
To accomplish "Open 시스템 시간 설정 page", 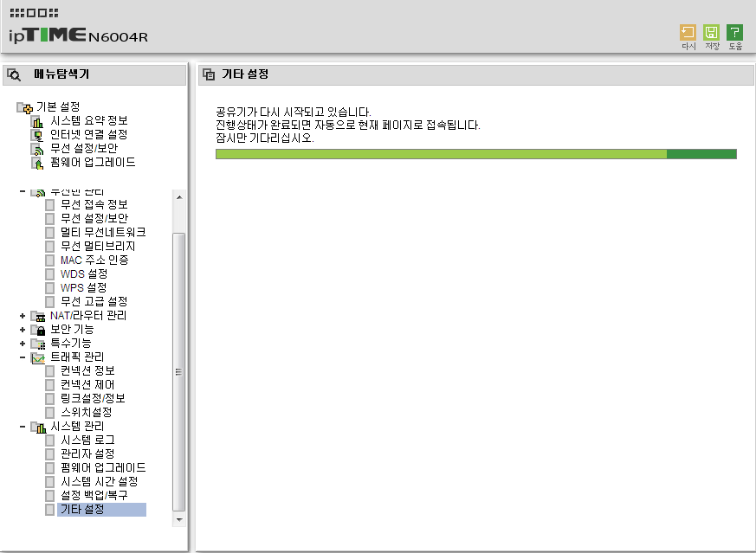I will click(x=100, y=482).
